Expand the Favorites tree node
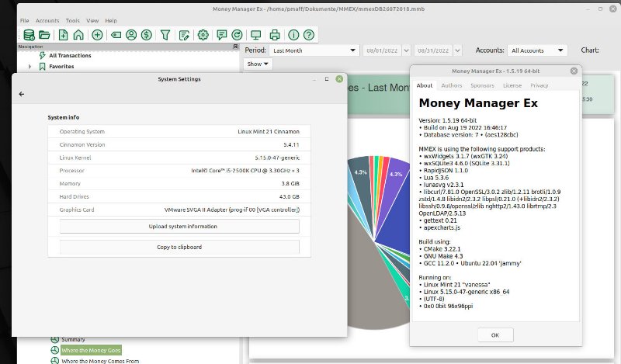 click(x=30, y=67)
